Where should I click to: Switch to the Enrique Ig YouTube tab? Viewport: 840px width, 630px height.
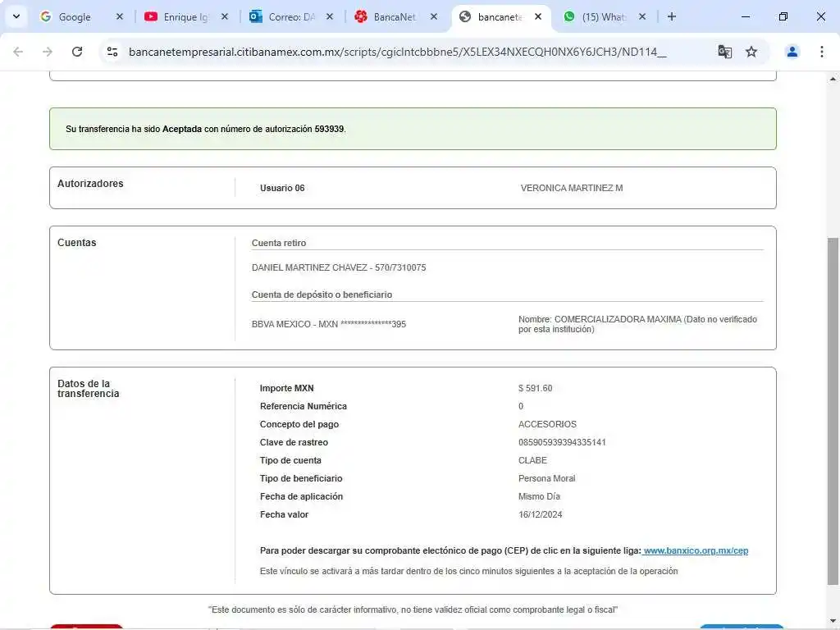click(185, 16)
